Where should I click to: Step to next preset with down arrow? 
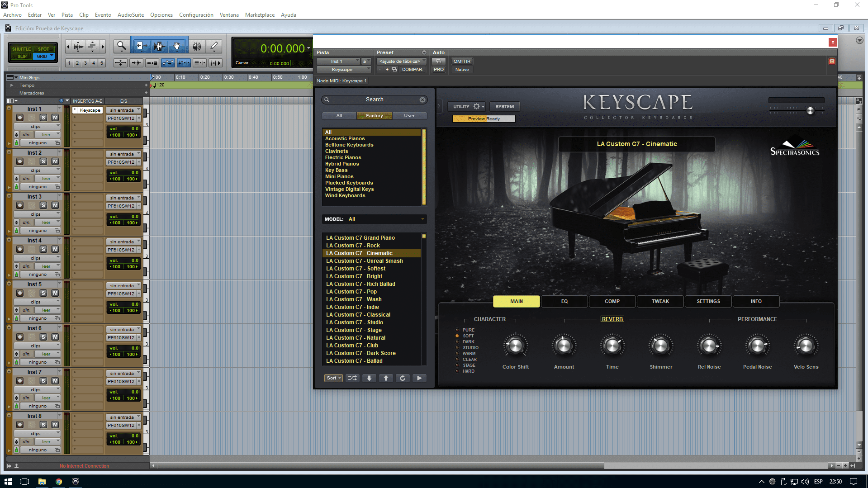[369, 378]
